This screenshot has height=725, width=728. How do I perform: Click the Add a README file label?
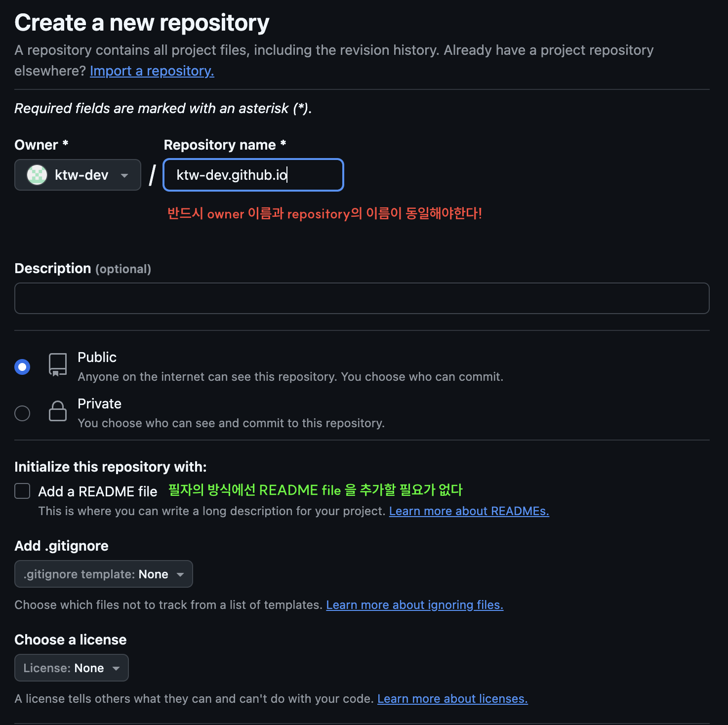[98, 491]
